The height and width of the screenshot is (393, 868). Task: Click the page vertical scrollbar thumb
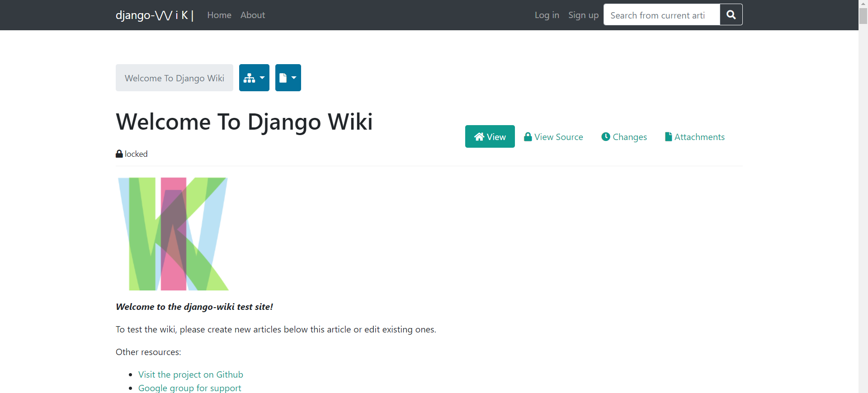(x=863, y=16)
